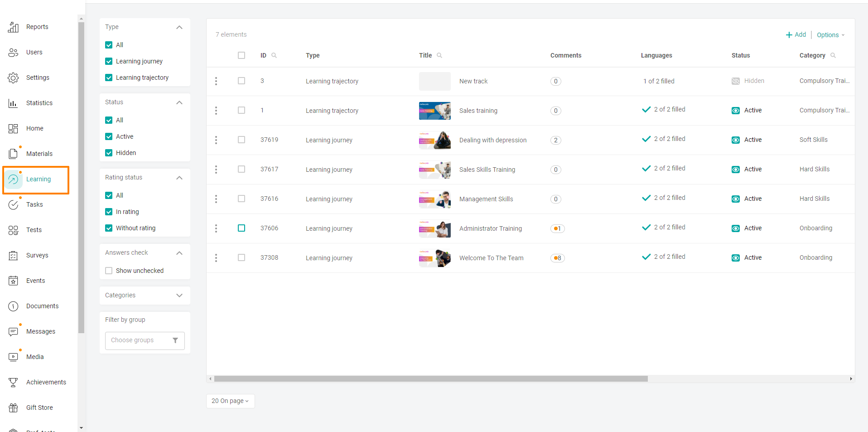Open the Tests icon in sidebar
Screen dimensions: 868x432
pyautogui.click(x=13, y=230)
